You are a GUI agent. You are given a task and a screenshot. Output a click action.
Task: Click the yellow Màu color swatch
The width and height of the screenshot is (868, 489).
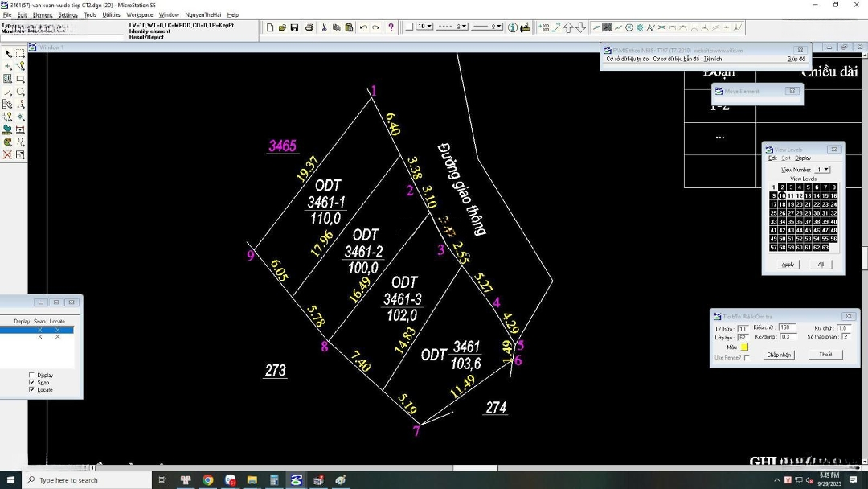(x=744, y=347)
